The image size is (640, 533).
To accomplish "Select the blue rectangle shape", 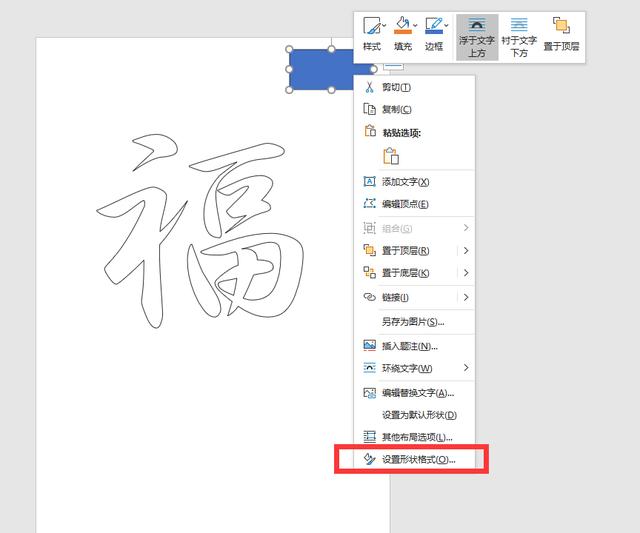I will (x=322, y=69).
